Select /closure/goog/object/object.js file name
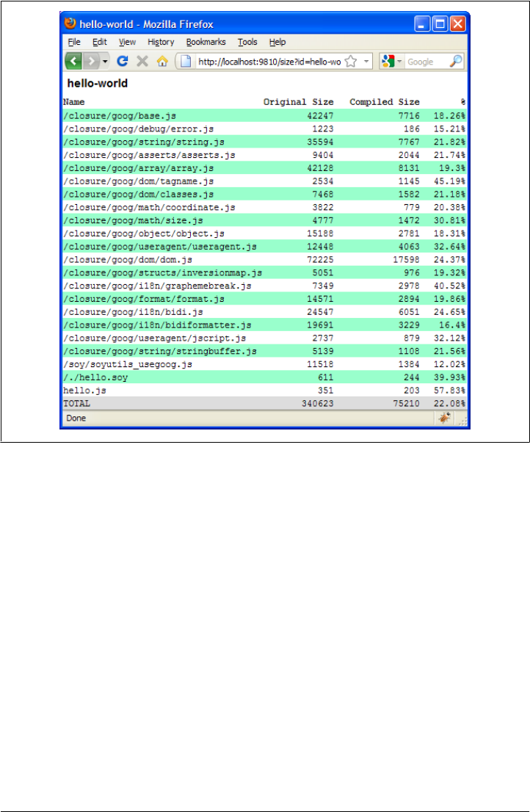This screenshot has width=530, height=812. tap(144, 233)
